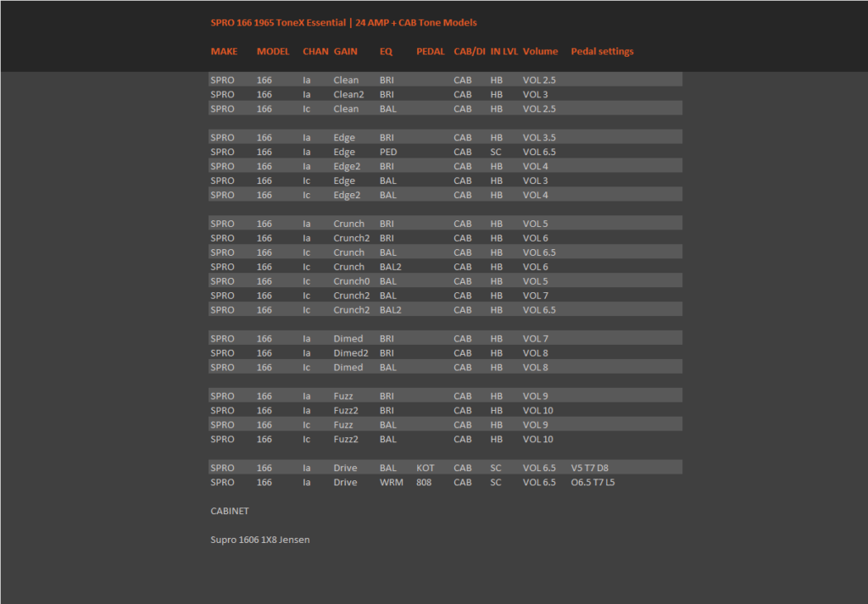The image size is (868, 604).
Task: Click "Fuzz2" in the Ia BRI row
Action: pyautogui.click(x=346, y=411)
